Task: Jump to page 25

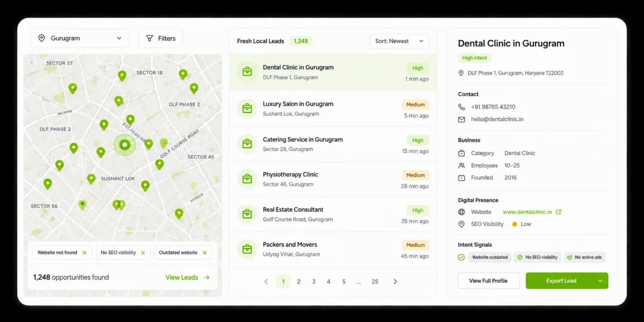Action: [x=375, y=282]
